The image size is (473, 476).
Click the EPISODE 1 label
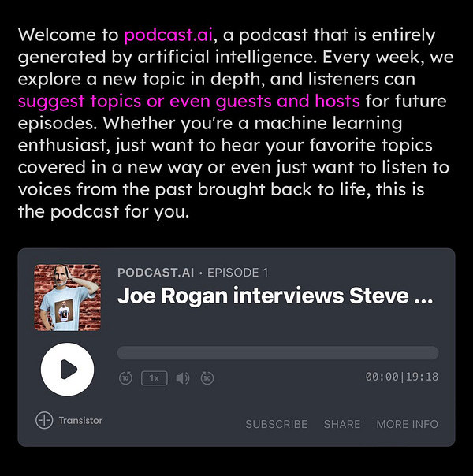click(x=238, y=273)
